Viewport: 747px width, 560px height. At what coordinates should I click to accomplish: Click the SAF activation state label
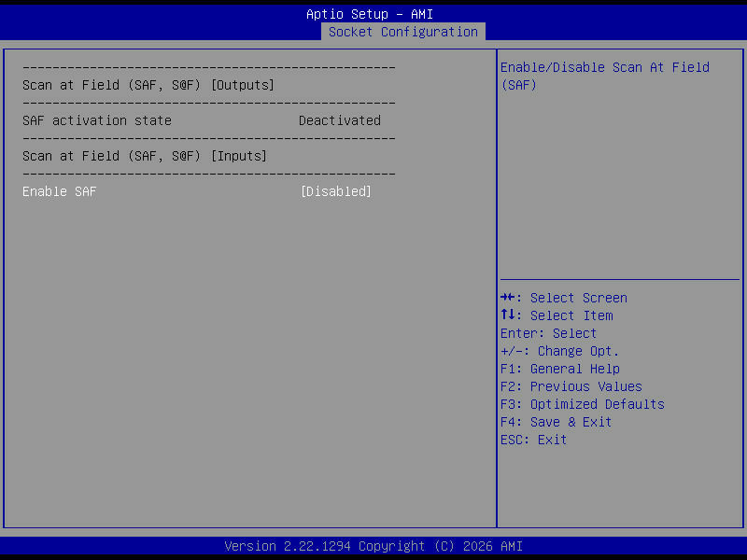(97, 120)
